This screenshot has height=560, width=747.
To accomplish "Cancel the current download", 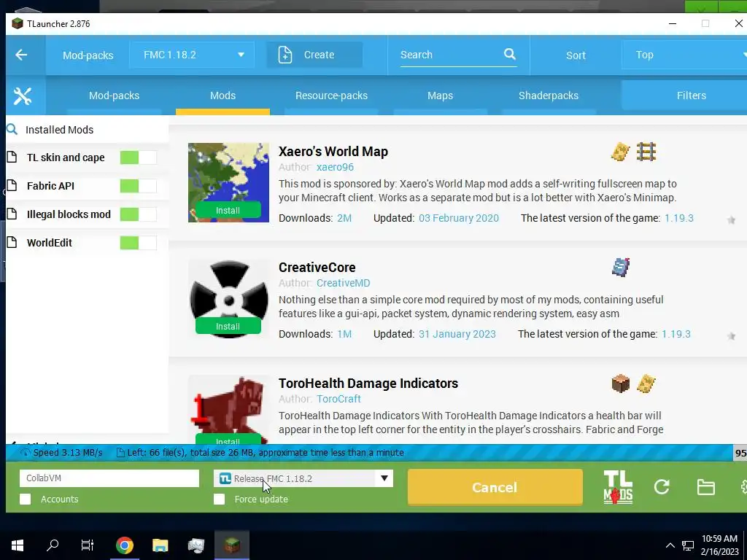I will coord(495,487).
